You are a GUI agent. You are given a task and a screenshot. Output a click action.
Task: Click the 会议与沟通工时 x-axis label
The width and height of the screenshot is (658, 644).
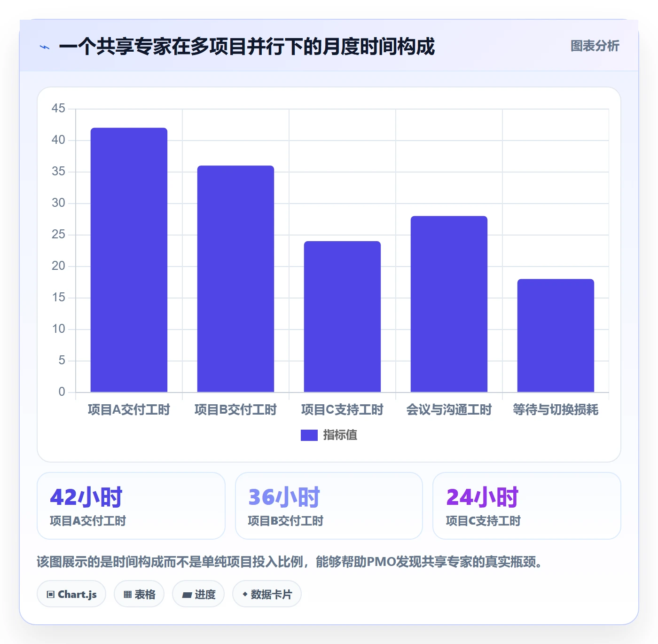(x=449, y=410)
